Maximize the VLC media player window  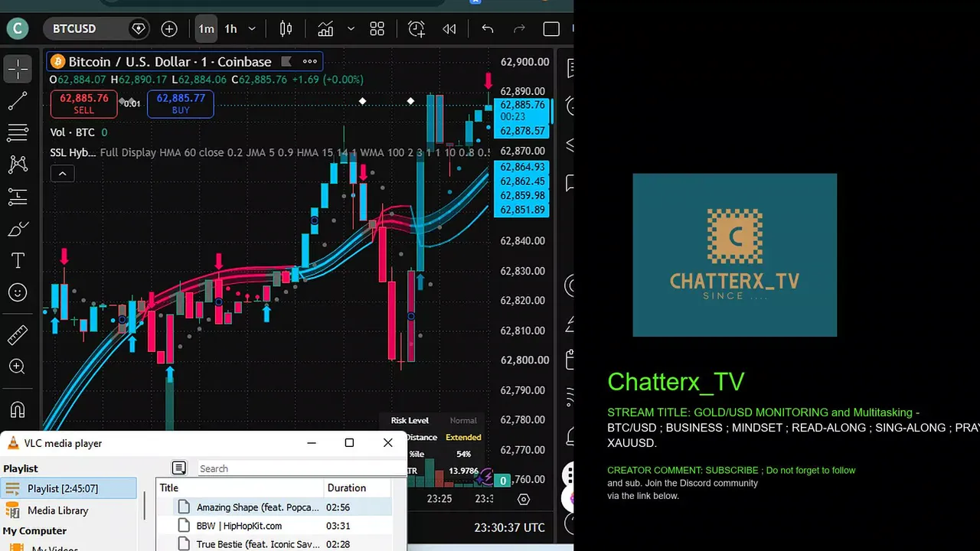pos(349,442)
